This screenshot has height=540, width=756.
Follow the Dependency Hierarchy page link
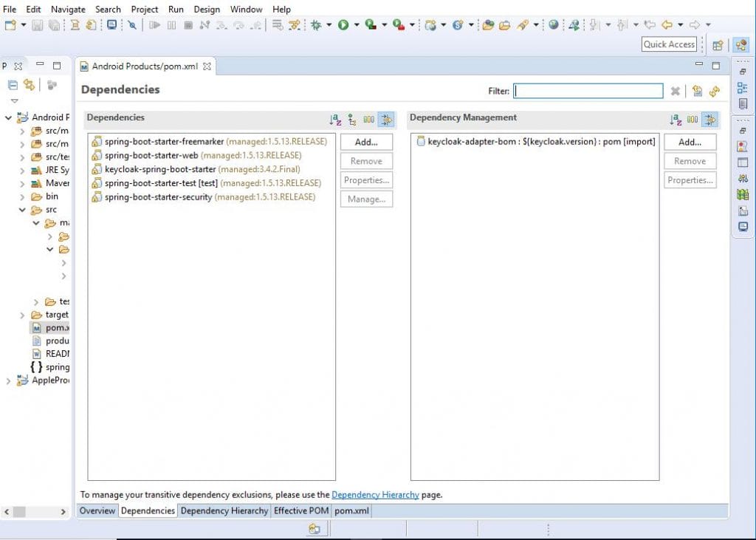tap(375, 495)
